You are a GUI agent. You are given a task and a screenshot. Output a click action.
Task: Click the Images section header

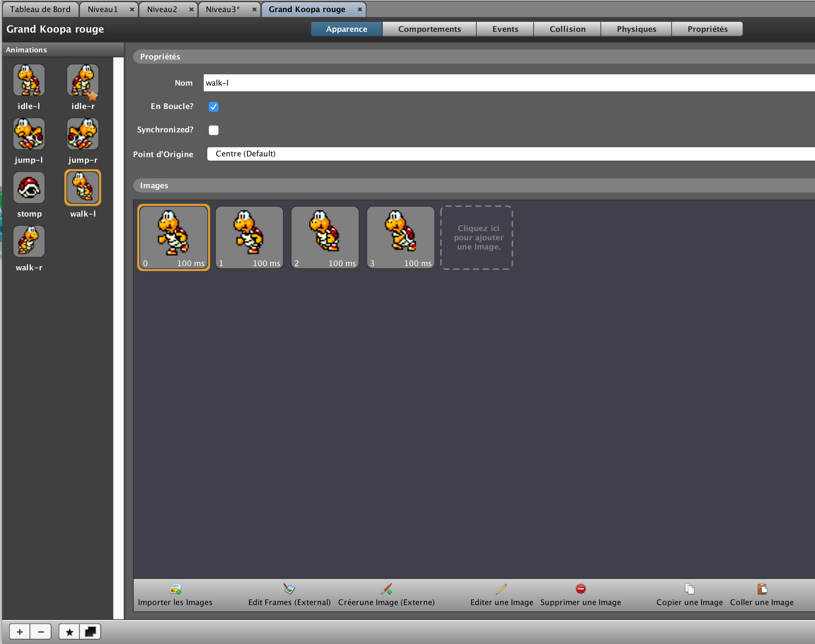[x=474, y=185]
